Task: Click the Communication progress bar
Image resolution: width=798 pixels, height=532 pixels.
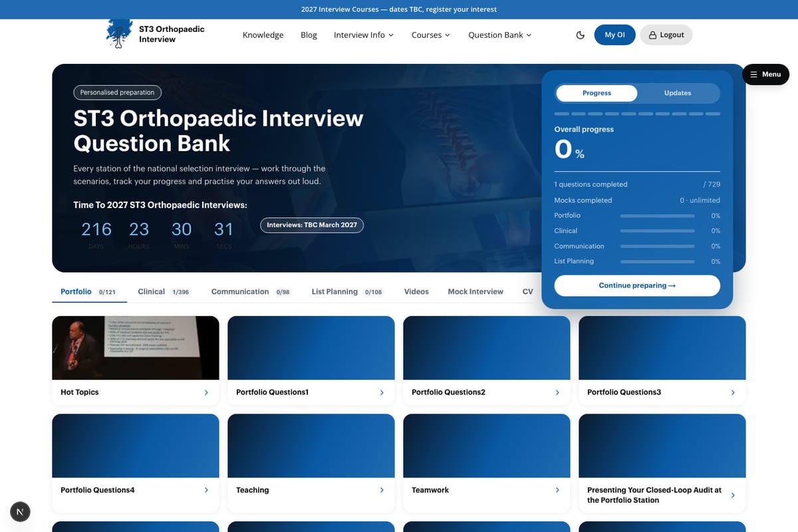Action: tap(658, 247)
